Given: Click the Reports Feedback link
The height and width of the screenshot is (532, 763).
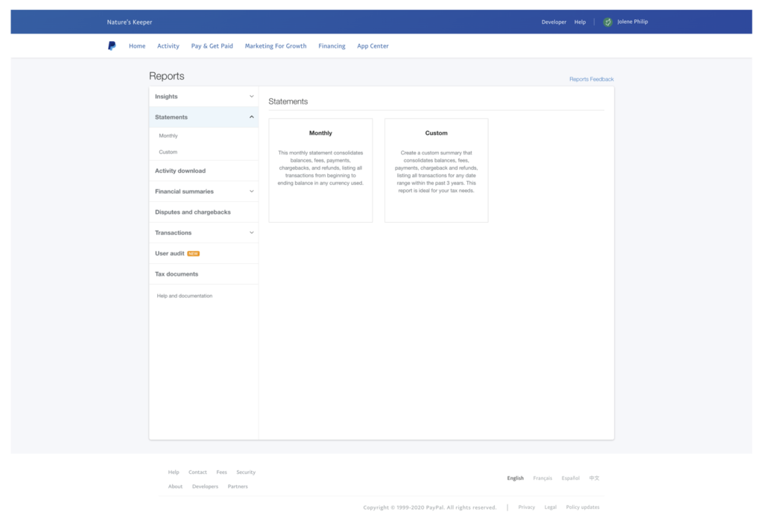Looking at the screenshot, I should click(591, 79).
